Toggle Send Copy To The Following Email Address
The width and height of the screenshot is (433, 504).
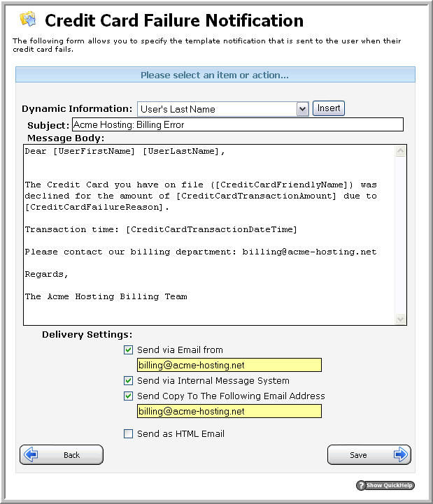click(x=128, y=396)
